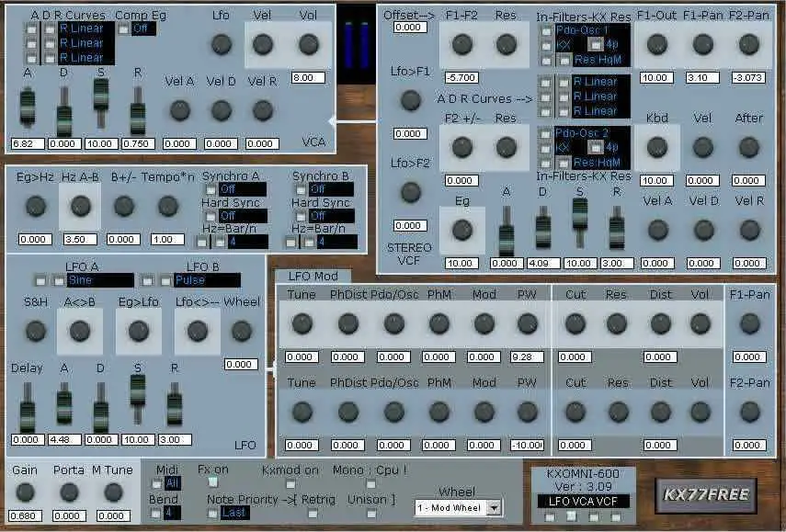
Task: Change filter input selector showing Pdo-Osc 2
Action: coord(592,132)
